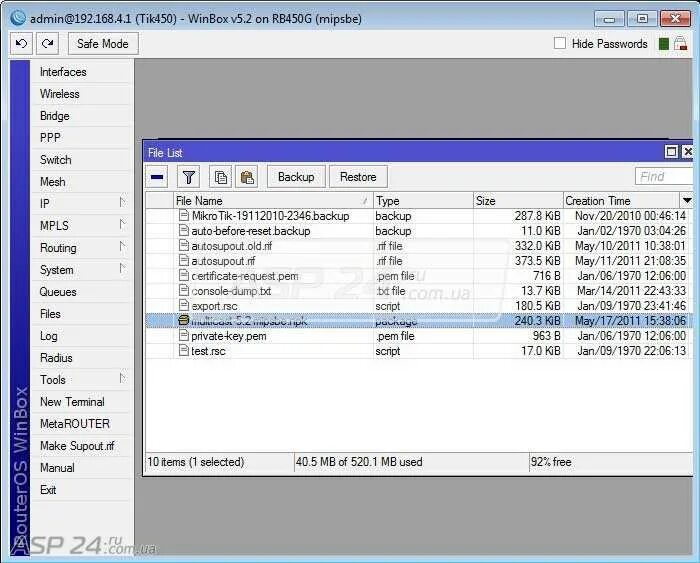Screen dimensions: 700x563
Task: Expand the System submenu arrow
Action: click(x=122, y=269)
